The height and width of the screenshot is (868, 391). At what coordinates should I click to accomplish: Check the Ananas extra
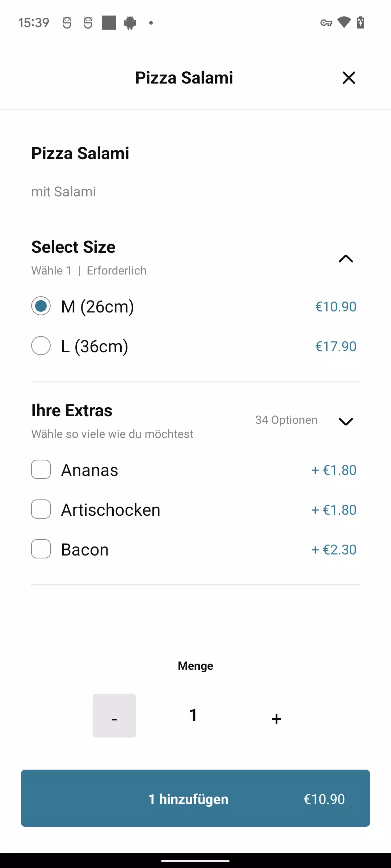[41, 469]
